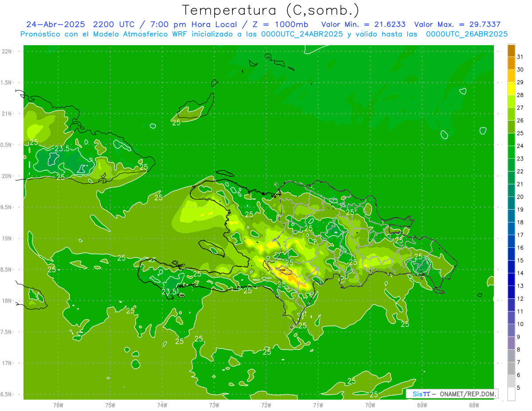Click the "72W" longitude label
Image resolution: width=532 pixels, height=411 pixels.
coord(266,405)
